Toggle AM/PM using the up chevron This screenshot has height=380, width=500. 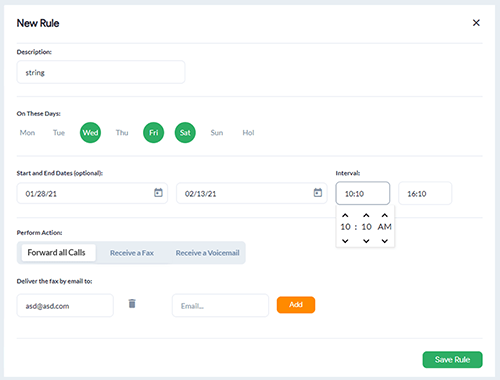tap(385, 215)
